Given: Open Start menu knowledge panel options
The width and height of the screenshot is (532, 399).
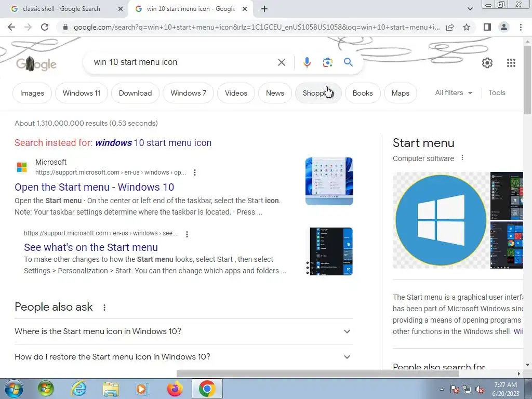Looking at the screenshot, I should (x=462, y=158).
